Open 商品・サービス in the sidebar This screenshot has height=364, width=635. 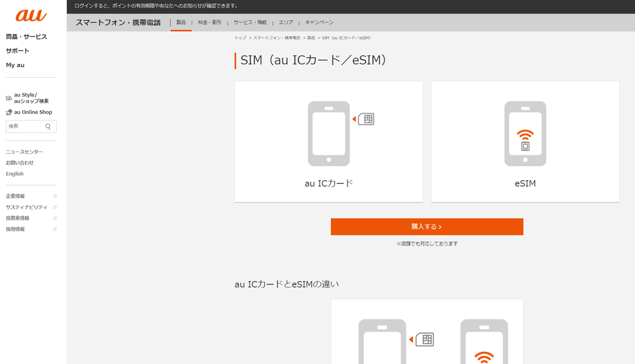point(26,37)
